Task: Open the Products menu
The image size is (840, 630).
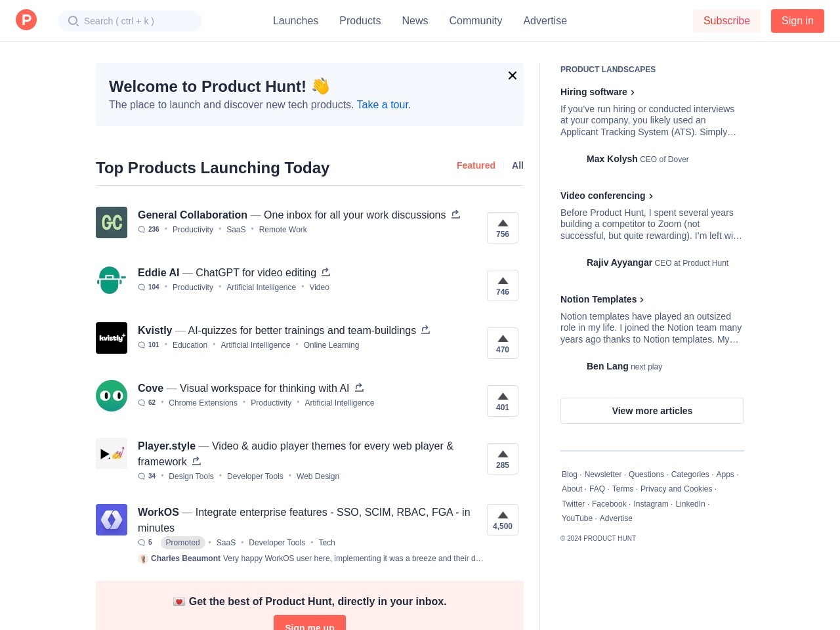Action: pyautogui.click(x=360, y=21)
